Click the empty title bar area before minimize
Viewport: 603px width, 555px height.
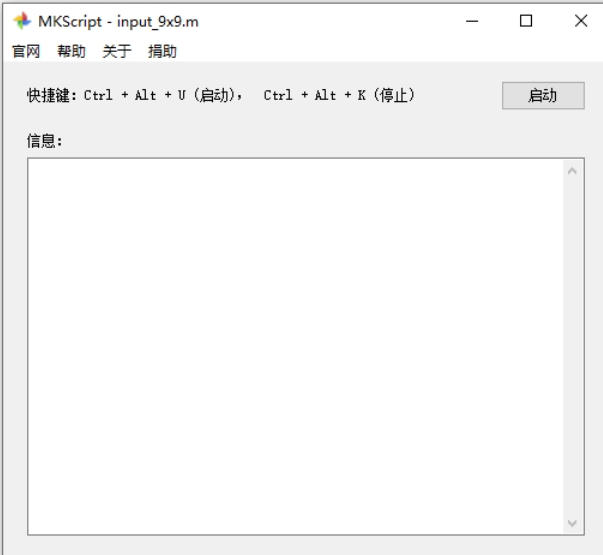coord(330,21)
